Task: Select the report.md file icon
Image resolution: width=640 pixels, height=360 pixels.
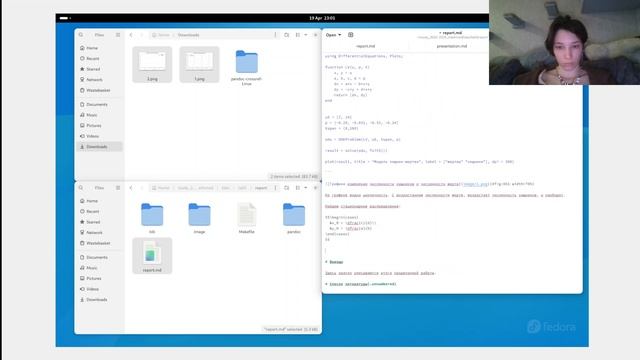Action: 152,256
